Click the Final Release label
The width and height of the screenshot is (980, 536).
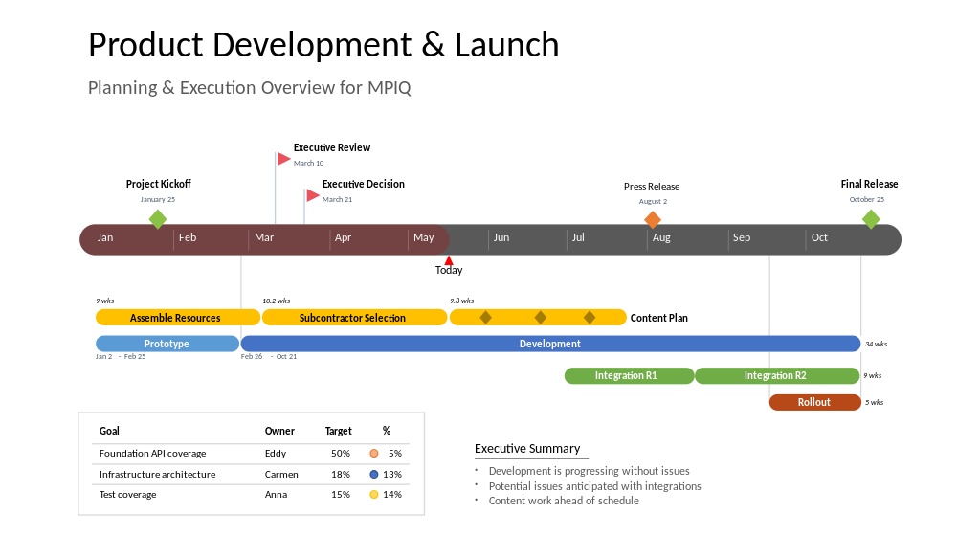(869, 184)
